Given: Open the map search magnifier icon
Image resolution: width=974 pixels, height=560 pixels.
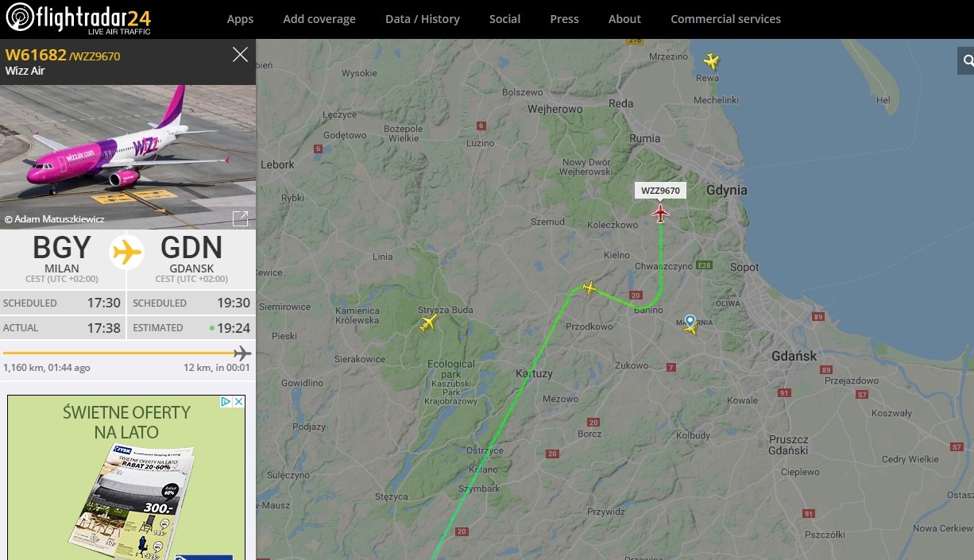Looking at the screenshot, I should tap(968, 60).
